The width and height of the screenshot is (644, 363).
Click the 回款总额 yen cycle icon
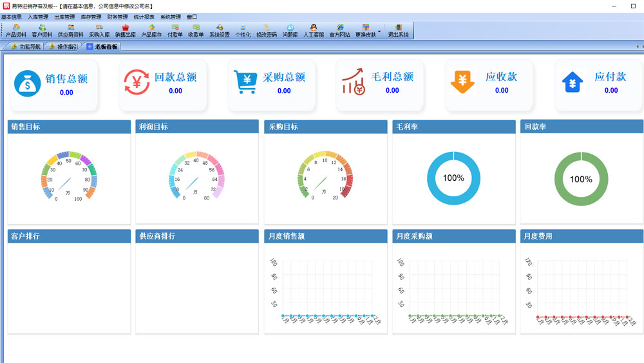[x=137, y=82]
